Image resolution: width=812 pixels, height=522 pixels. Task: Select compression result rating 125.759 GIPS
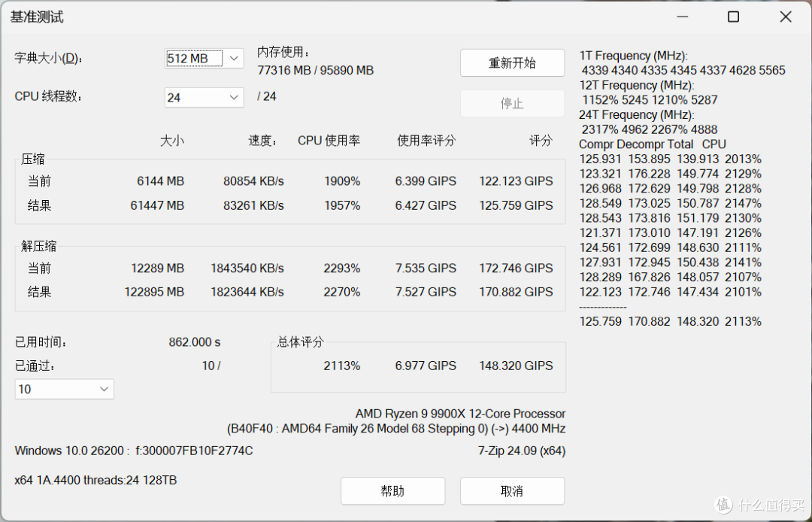point(516,205)
